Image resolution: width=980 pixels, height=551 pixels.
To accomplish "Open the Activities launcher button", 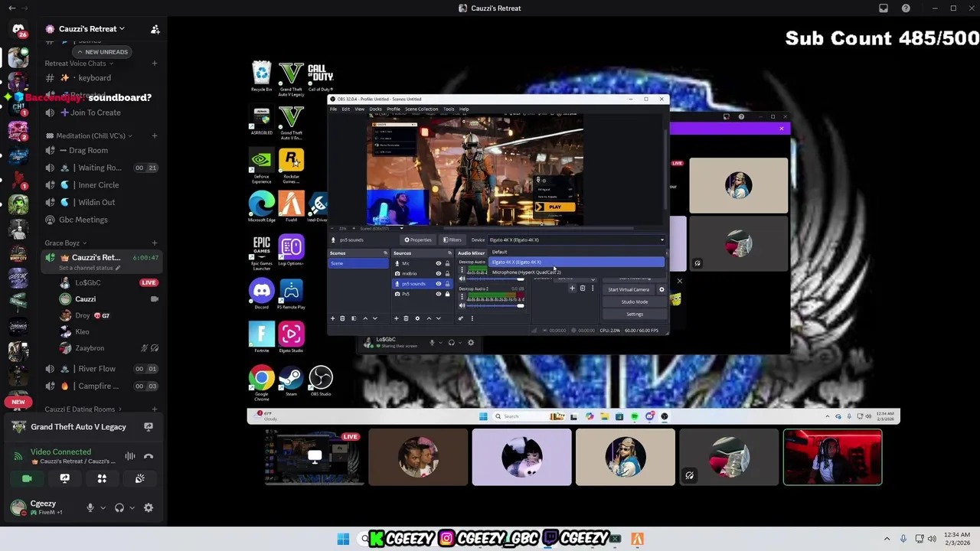I will (x=102, y=479).
